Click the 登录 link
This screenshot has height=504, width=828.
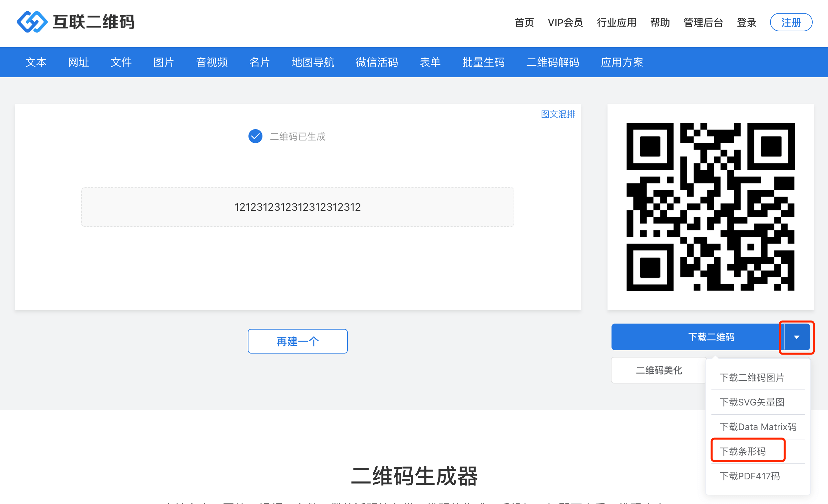[x=747, y=23]
